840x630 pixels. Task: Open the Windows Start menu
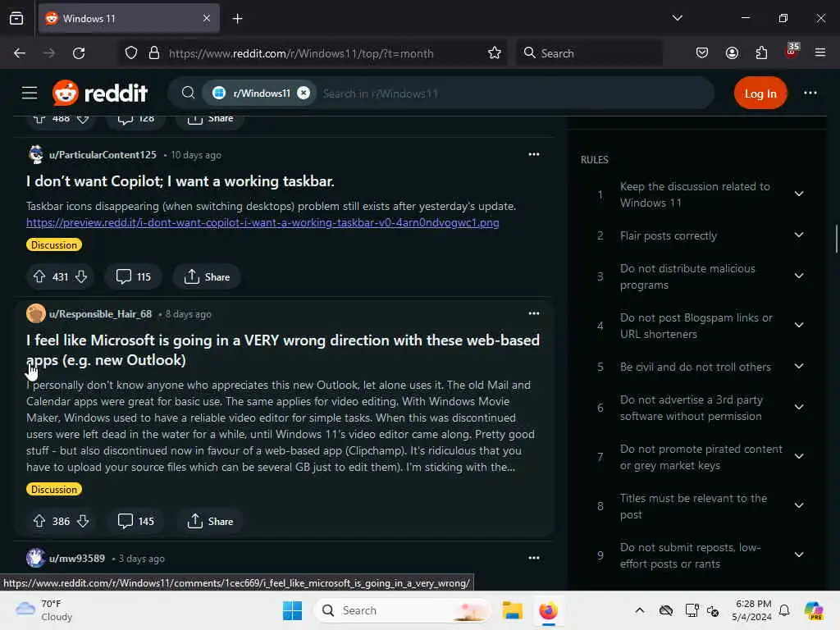(x=293, y=610)
